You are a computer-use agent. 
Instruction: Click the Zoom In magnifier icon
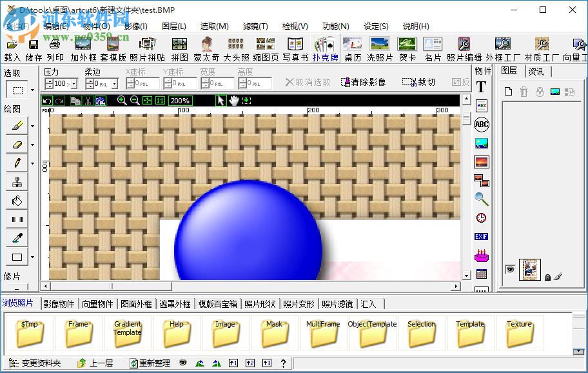122,101
